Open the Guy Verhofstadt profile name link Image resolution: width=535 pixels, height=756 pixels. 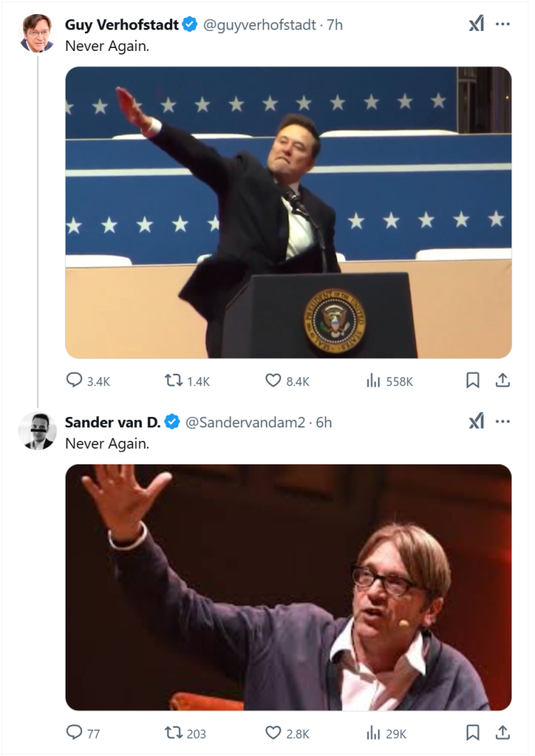[x=122, y=24]
